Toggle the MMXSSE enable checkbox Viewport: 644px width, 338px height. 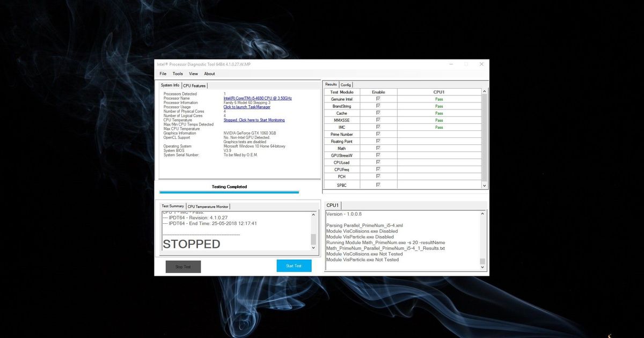[378, 120]
